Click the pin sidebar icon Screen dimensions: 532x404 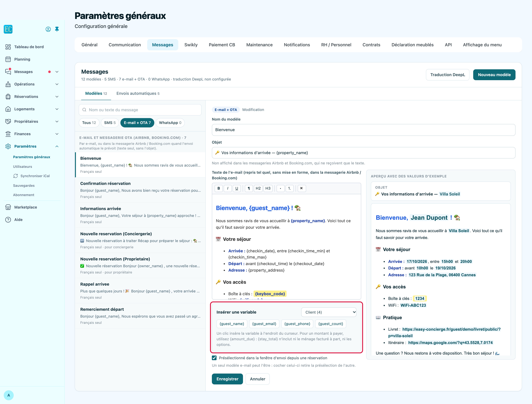click(x=57, y=29)
